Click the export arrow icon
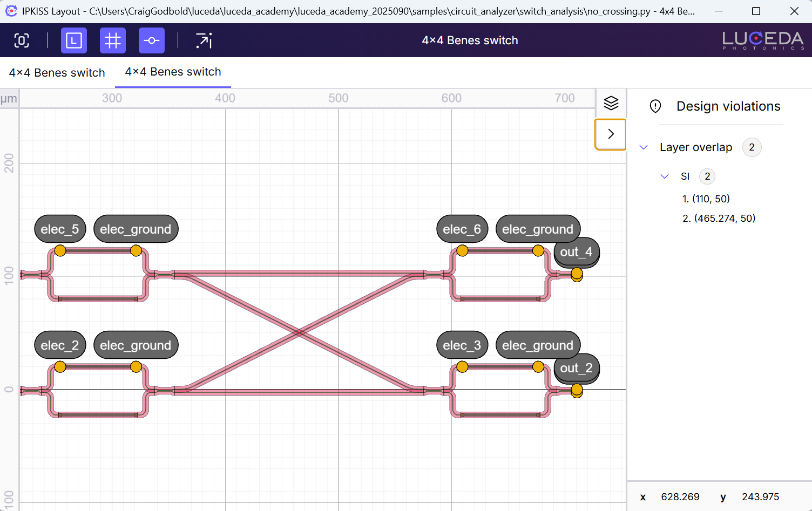Screen dimensions: 812x511 coord(204,40)
